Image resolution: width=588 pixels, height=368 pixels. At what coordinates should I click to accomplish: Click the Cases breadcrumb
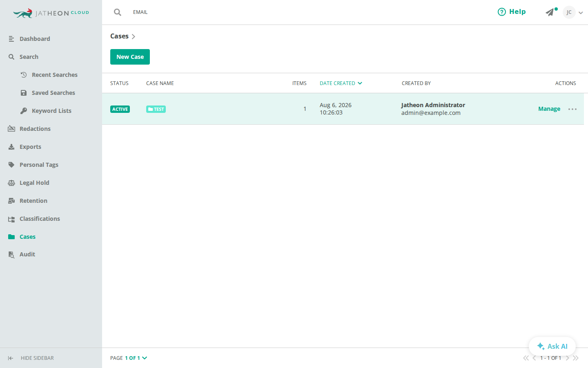[119, 36]
